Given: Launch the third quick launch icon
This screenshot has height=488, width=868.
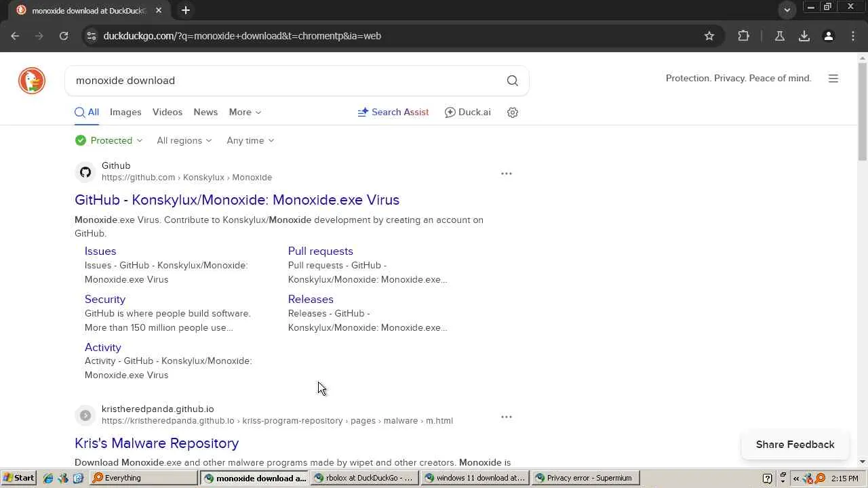Looking at the screenshot, I should pyautogui.click(x=78, y=478).
